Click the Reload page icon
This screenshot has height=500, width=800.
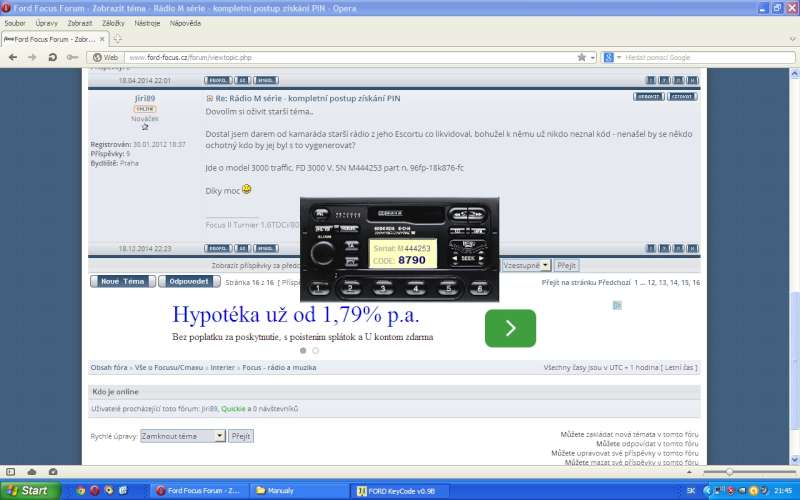pyautogui.click(x=53, y=57)
